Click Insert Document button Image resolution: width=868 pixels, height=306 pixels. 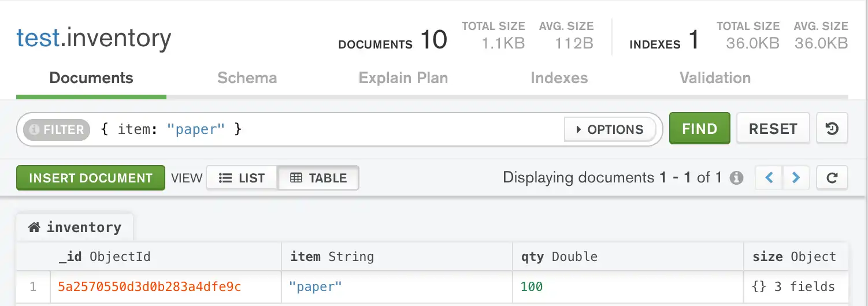tap(91, 178)
